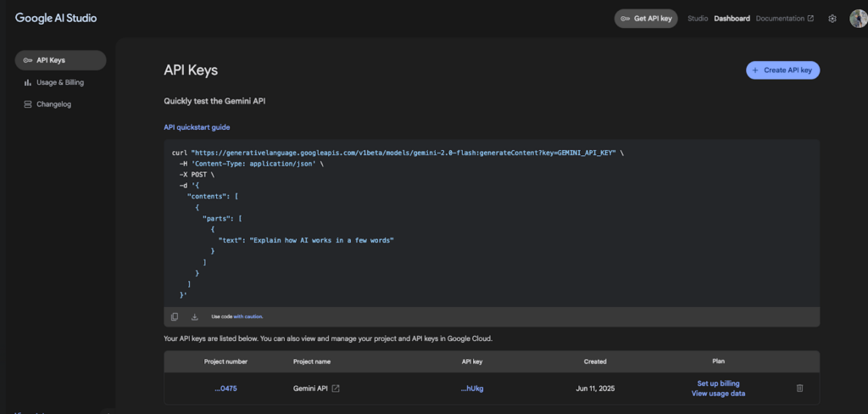Click the Set up billing link
Screen dimensions: 868x414
click(718, 383)
